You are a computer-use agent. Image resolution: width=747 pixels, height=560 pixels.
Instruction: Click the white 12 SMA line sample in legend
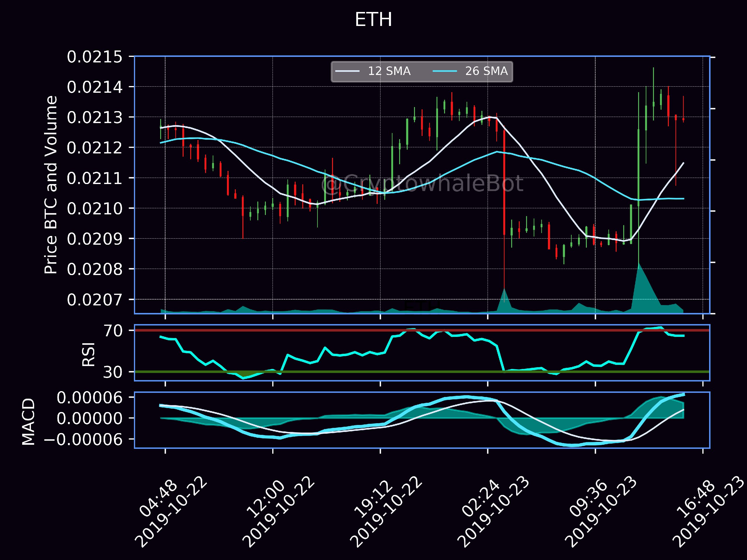(x=348, y=71)
